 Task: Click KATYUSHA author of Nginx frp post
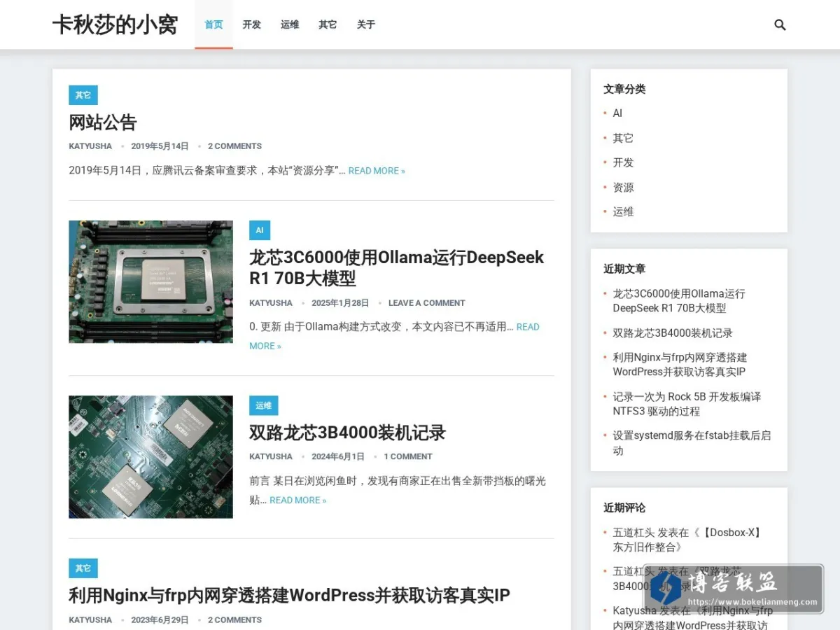point(90,620)
